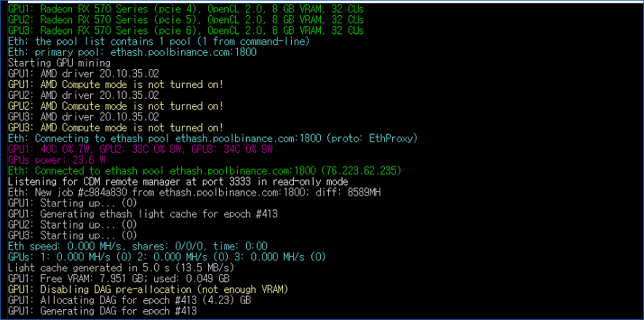Click GPU1 'AMD Compute mode is not turned on' warning
This screenshot has width=644, height=320.
(116, 84)
